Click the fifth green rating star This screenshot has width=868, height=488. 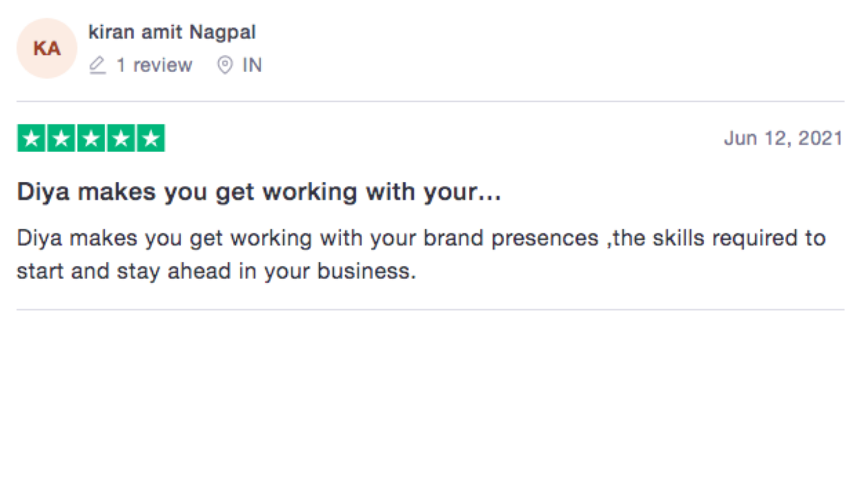coord(151,138)
